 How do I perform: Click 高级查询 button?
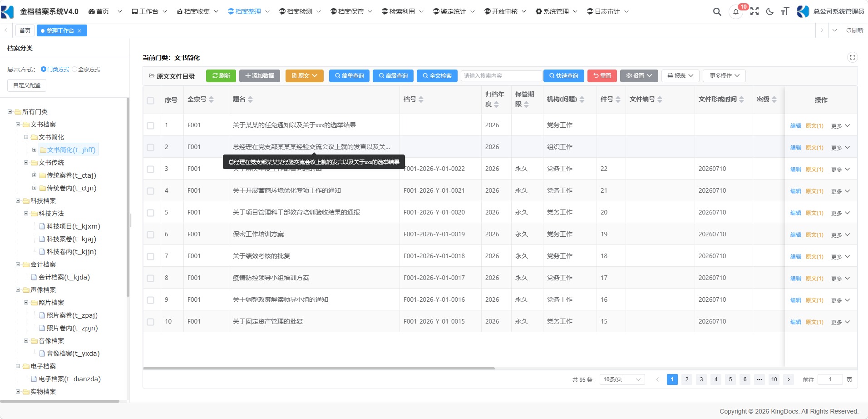[x=393, y=76]
